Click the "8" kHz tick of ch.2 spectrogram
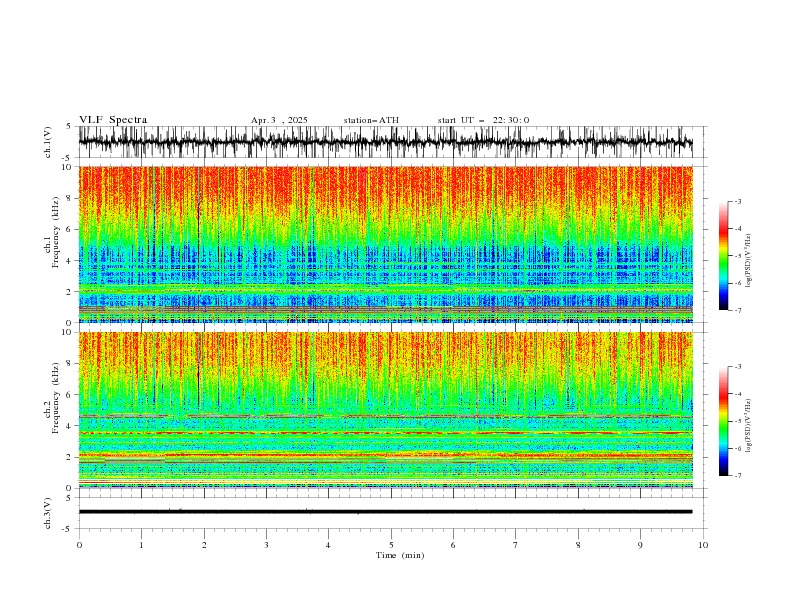792x612 pixels. [70, 364]
